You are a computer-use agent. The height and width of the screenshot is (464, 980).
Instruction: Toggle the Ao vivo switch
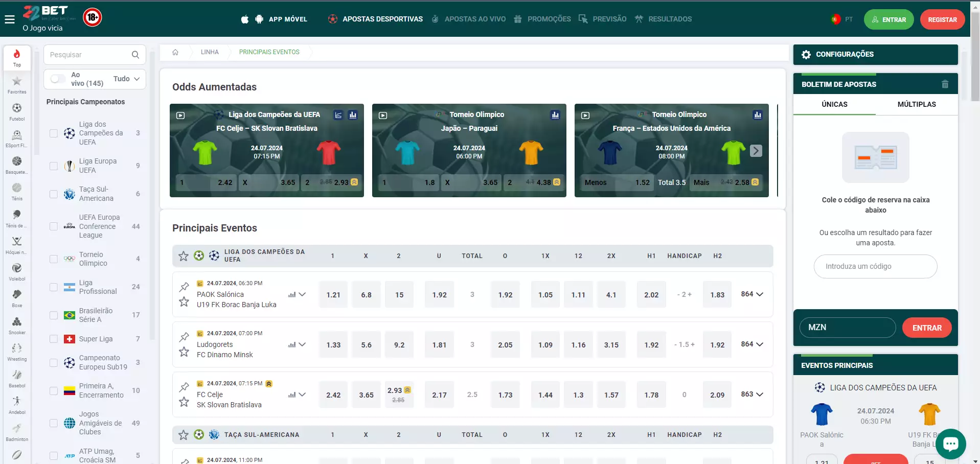[x=58, y=79]
